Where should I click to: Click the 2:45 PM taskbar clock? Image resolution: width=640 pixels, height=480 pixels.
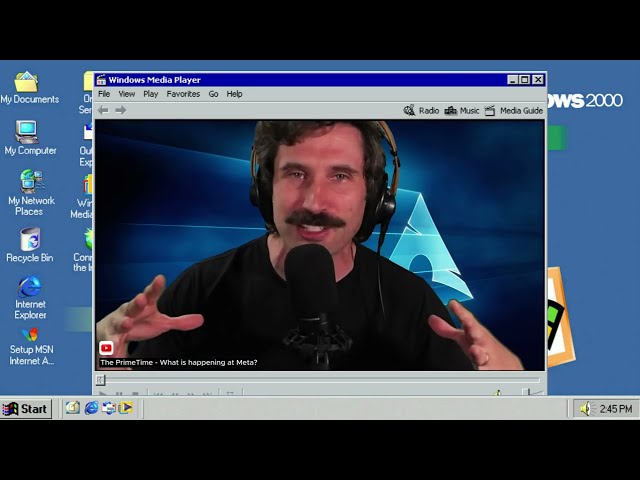point(616,409)
